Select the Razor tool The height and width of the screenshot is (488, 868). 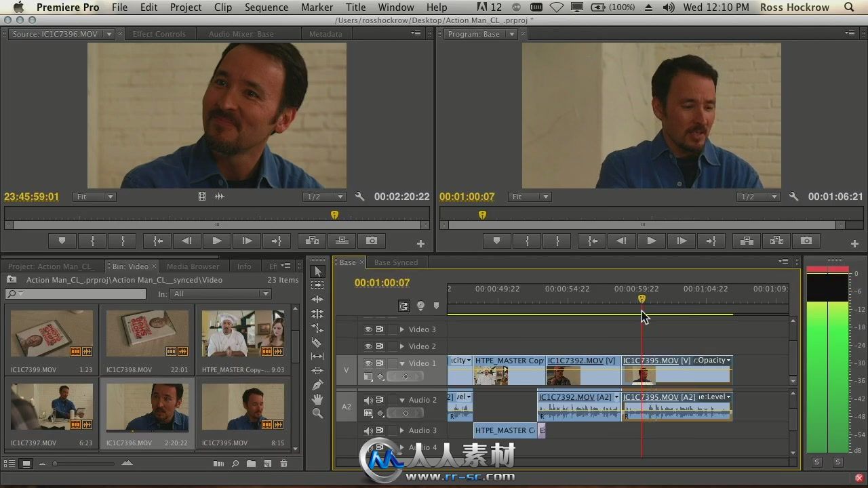pos(317,342)
